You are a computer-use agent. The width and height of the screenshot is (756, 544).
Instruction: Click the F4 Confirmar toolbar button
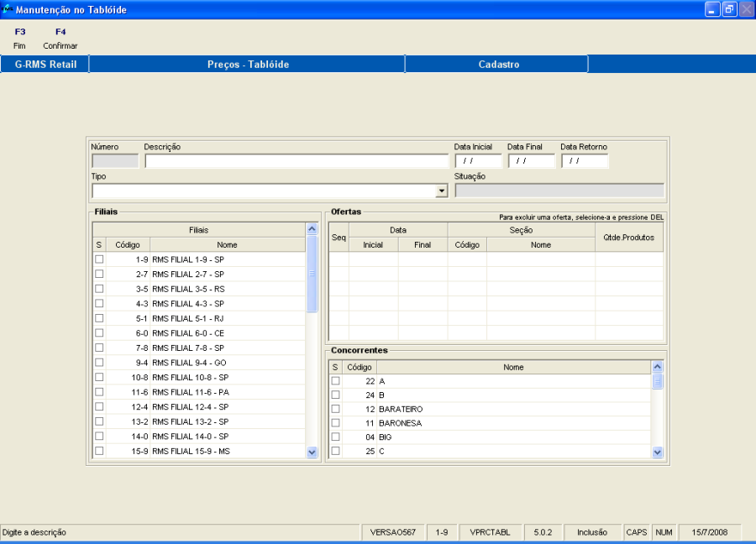coord(60,39)
